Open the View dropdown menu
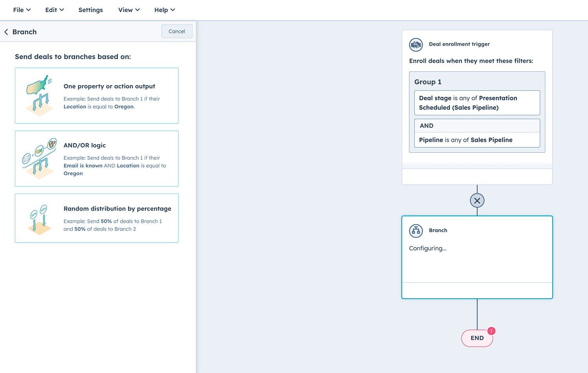Image resolution: width=588 pixels, height=373 pixels. tap(129, 10)
